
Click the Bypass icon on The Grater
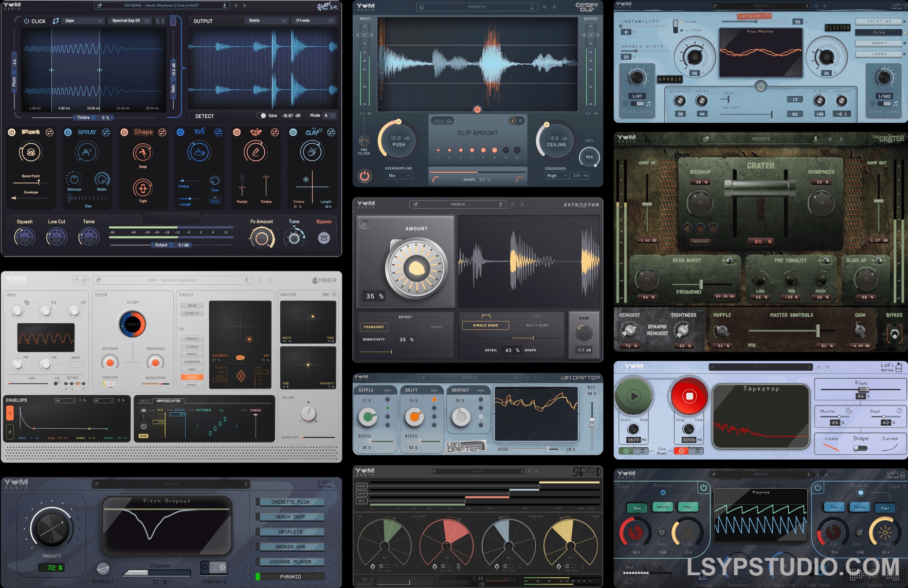click(894, 333)
